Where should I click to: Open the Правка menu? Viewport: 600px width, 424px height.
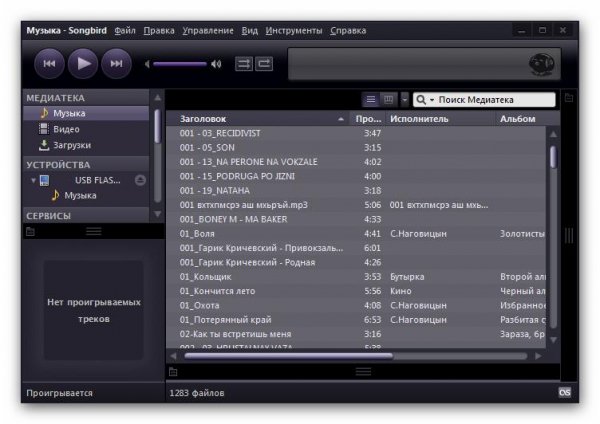tap(159, 31)
